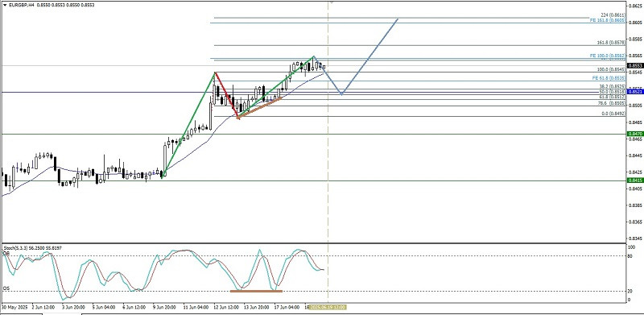Click the FE 161.8 (0.8605) expansion label
The height and width of the screenshot is (315, 644).
point(609,20)
